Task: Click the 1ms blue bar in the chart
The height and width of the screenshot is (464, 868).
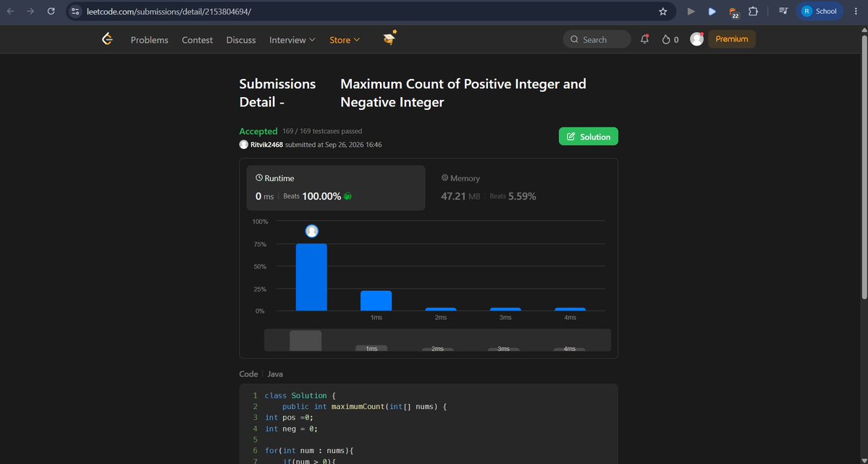Action: 376,300
